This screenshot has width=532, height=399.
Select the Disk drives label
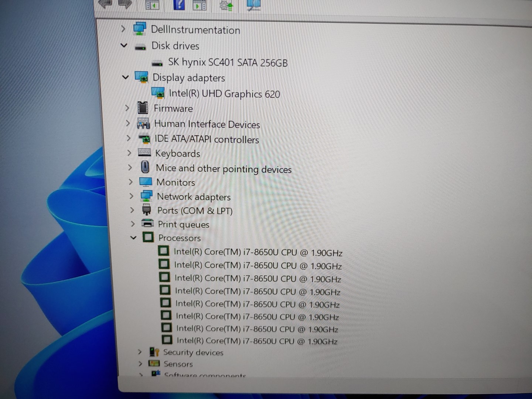[x=175, y=46]
